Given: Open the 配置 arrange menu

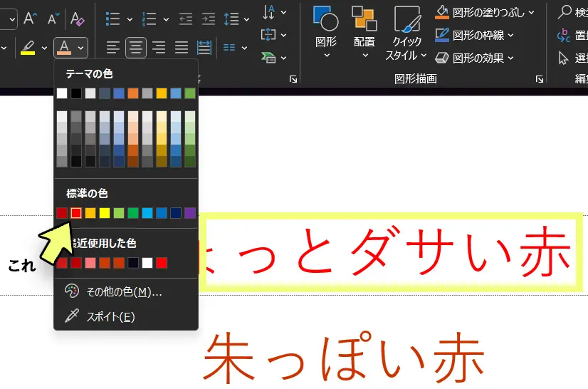Looking at the screenshot, I should click(x=364, y=31).
